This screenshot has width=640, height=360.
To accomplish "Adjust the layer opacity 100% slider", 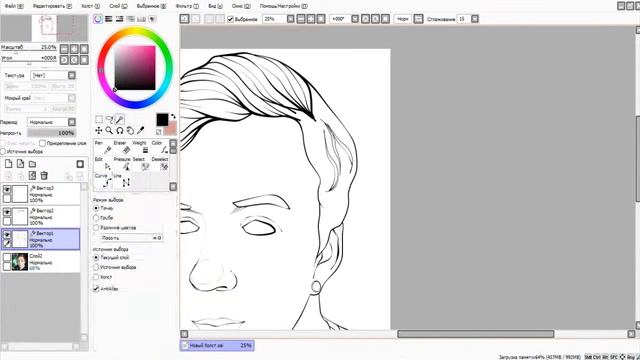I will [52, 133].
